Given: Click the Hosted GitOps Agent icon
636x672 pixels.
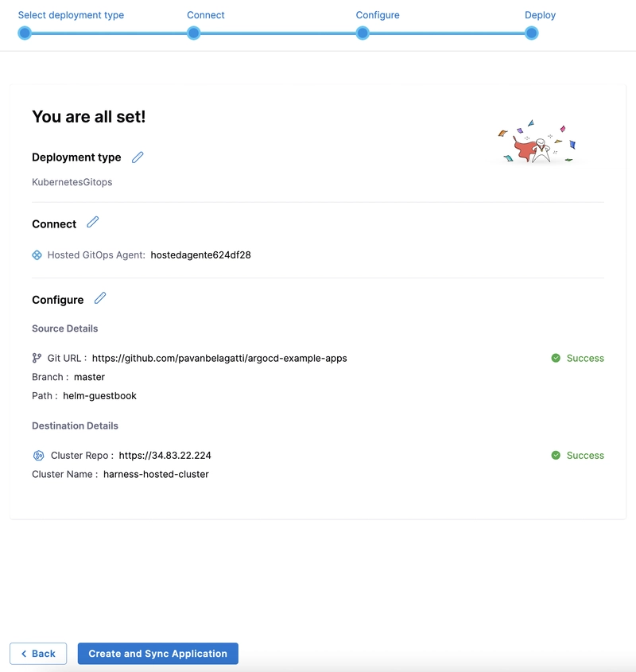Looking at the screenshot, I should coord(37,255).
